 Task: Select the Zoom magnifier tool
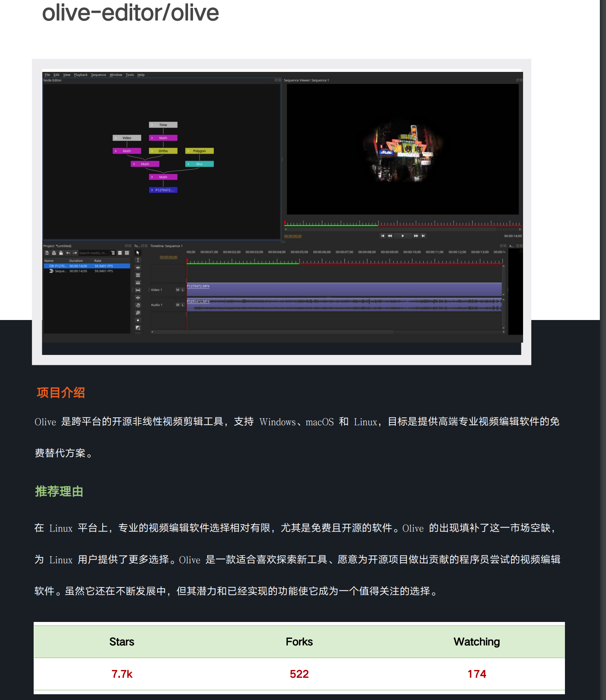coord(138,313)
